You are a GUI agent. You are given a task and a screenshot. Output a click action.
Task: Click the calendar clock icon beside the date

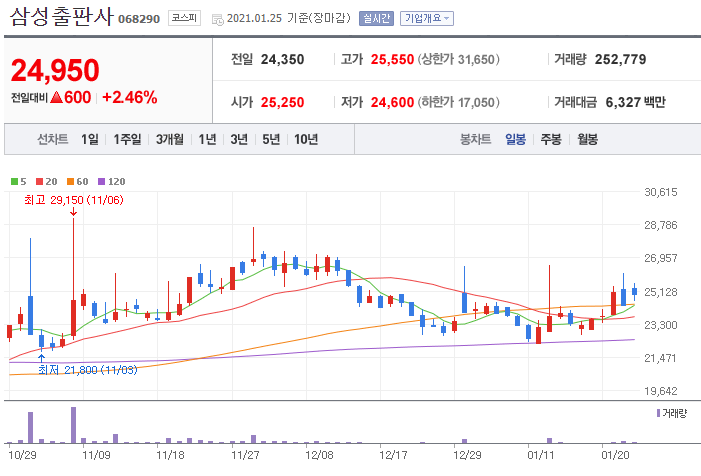click(x=217, y=20)
